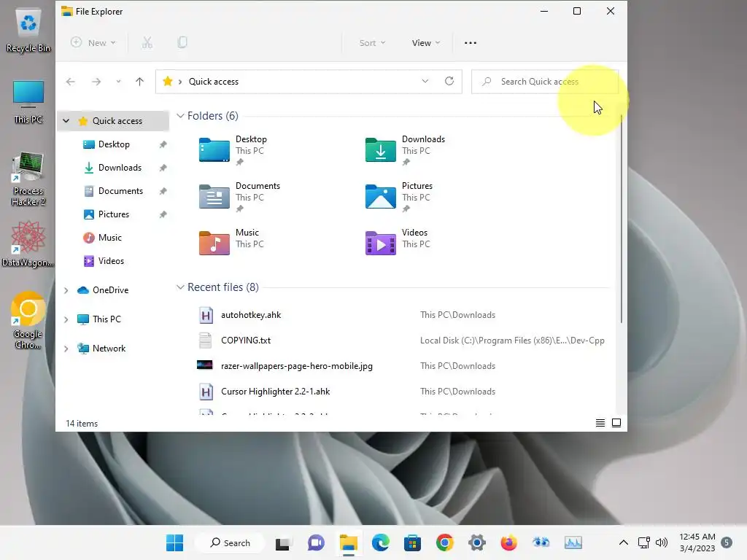Go back with the left arrow

click(x=71, y=82)
